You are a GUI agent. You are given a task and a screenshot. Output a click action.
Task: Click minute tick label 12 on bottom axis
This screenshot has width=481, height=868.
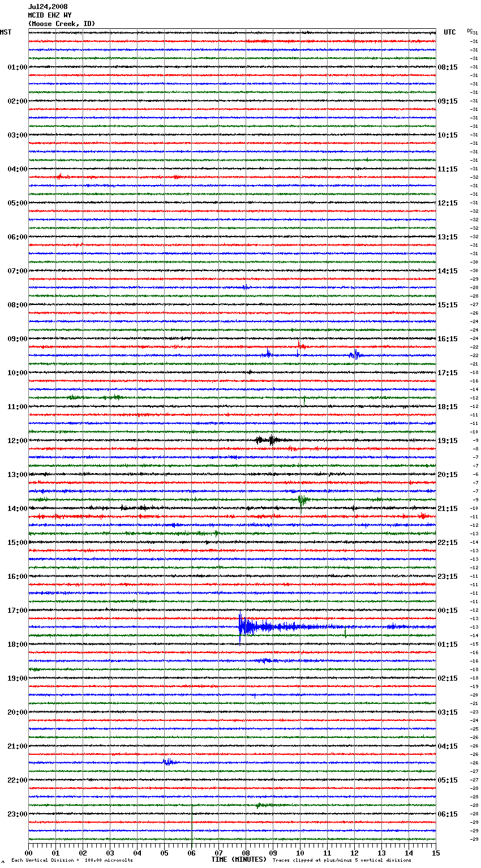(x=355, y=853)
